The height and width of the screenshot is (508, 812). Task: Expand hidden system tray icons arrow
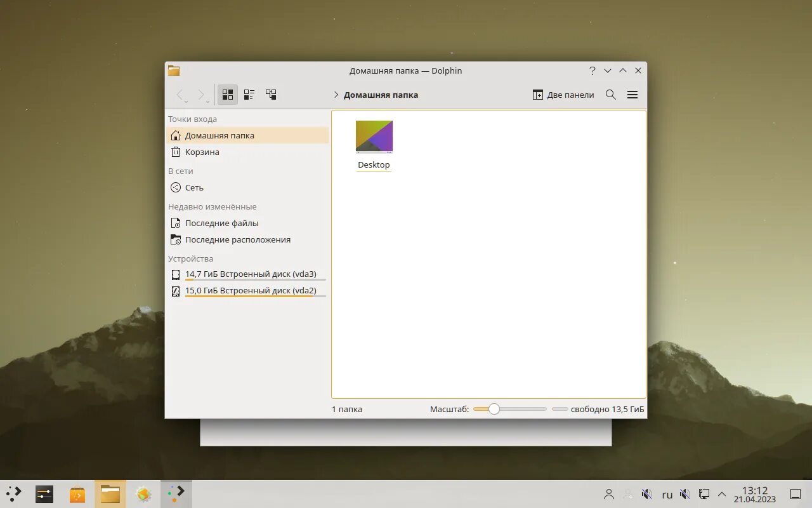coord(722,494)
